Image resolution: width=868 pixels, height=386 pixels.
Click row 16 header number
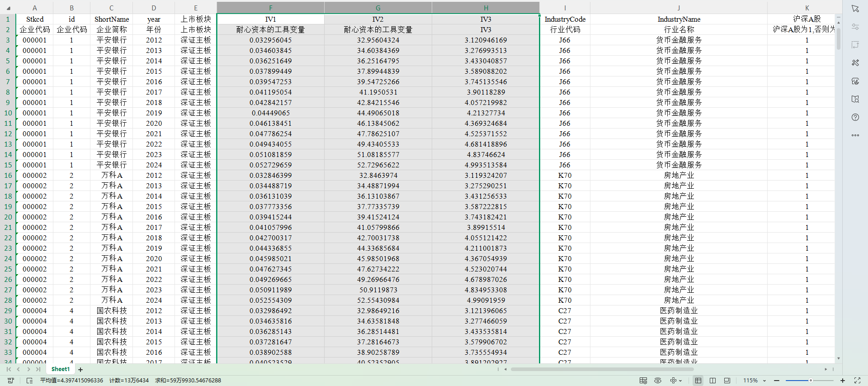click(x=8, y=176)
